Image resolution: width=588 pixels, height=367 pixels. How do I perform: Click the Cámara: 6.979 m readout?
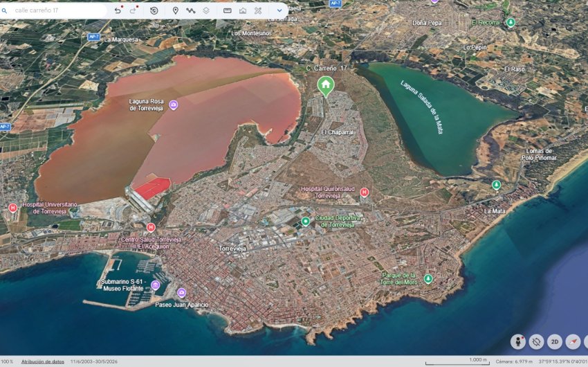(x=514, y=361)
